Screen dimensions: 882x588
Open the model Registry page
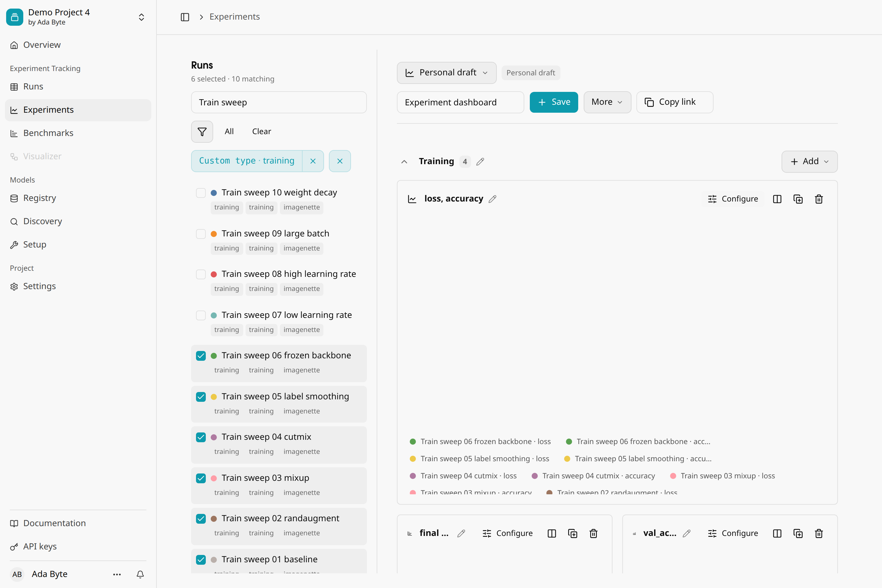pos(78,198)
